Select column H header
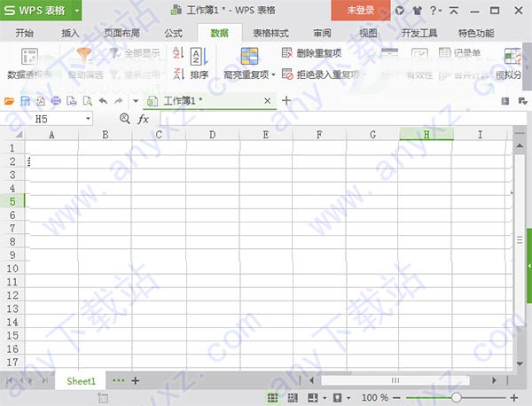The height and width of the screenshot is (406, 532). 426,135
